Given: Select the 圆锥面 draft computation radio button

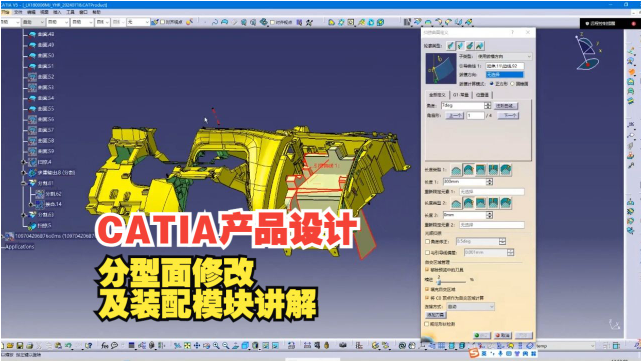Looking at the screenshot, I should click(x=512, y=84).
